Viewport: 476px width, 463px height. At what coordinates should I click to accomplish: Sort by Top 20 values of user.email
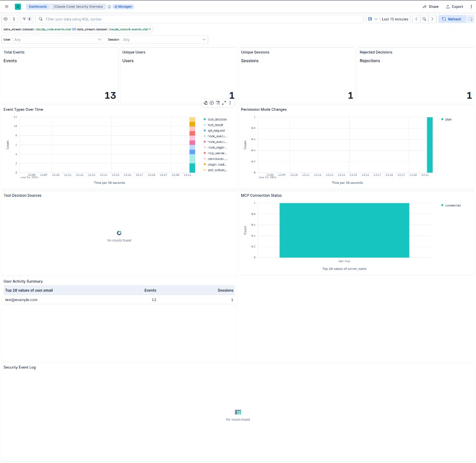point(29,290)
